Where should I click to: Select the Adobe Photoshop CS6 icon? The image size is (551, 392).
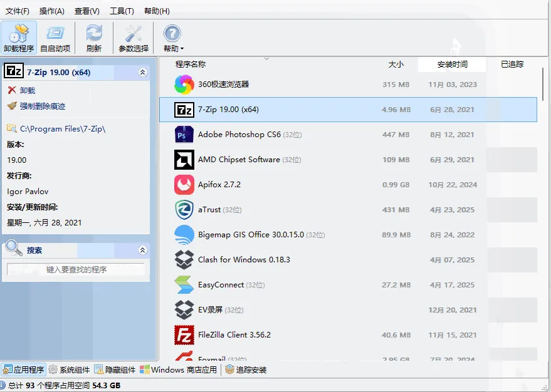(184, 135)
